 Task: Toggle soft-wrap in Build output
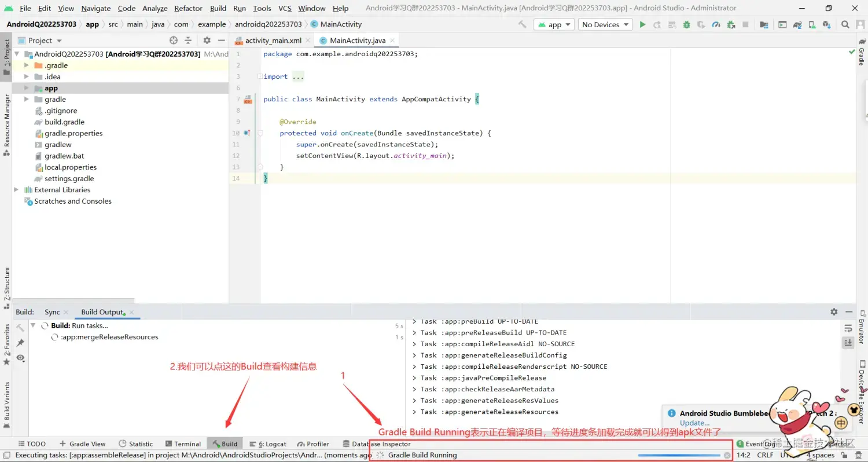(848, 328)
